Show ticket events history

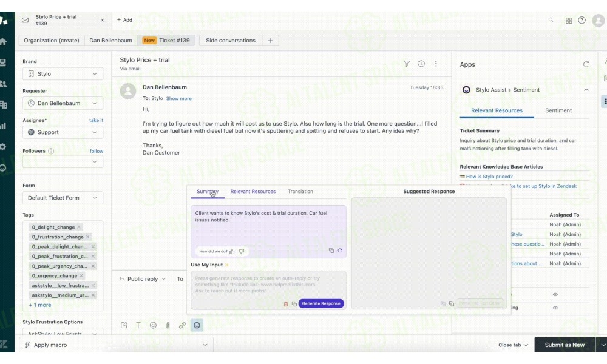coord(421,64)
